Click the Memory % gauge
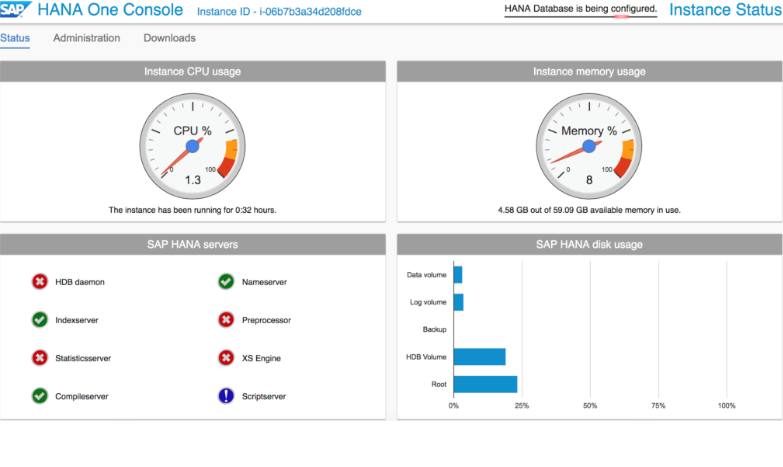783x467 pixels. coord(589,146)
